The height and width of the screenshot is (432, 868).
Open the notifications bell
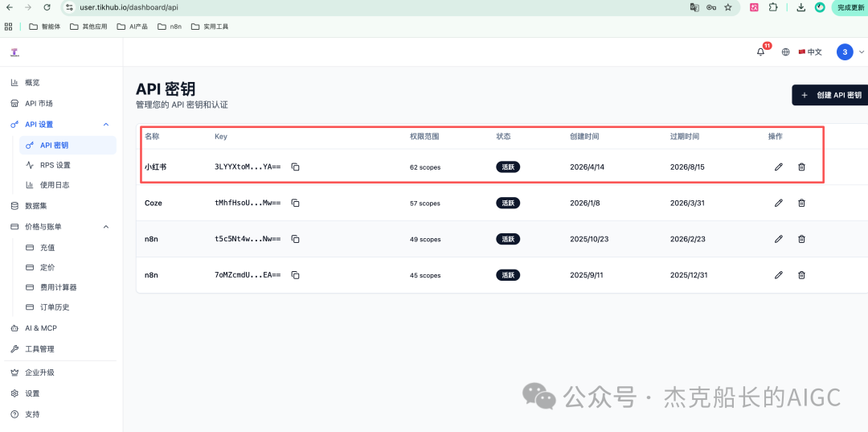click(x=761, y=52)
